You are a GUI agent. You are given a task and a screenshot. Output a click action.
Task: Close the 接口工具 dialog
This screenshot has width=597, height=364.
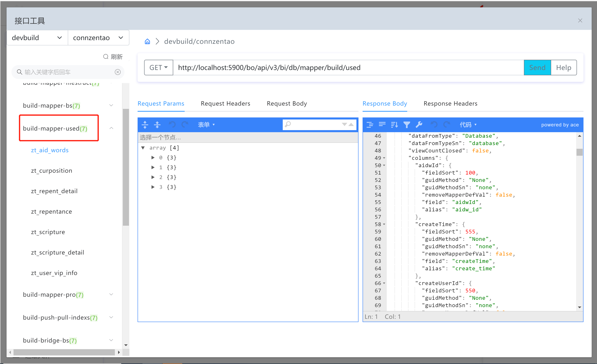(580, 21)
